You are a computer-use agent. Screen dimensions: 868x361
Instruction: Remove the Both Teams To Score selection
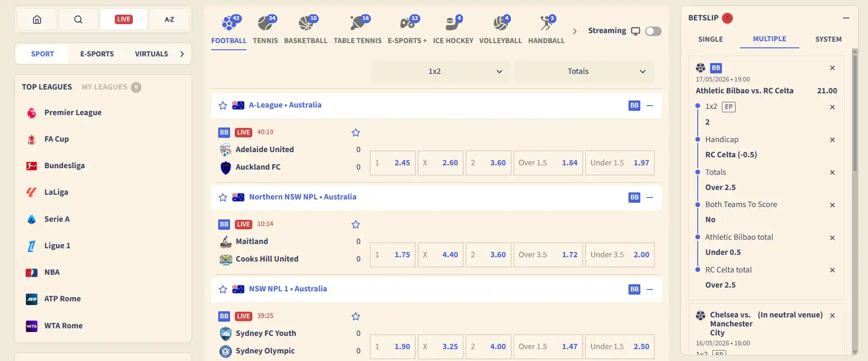pos(832,205)
